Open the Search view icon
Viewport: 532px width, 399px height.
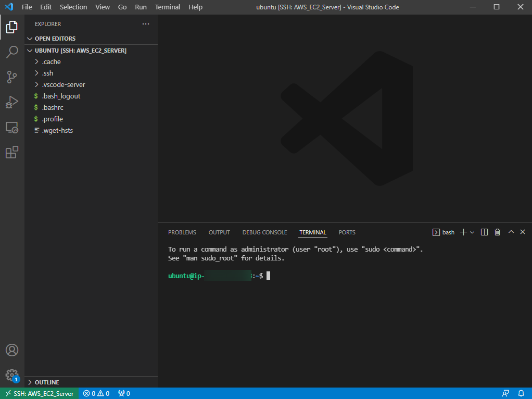[x=12, y=52]
